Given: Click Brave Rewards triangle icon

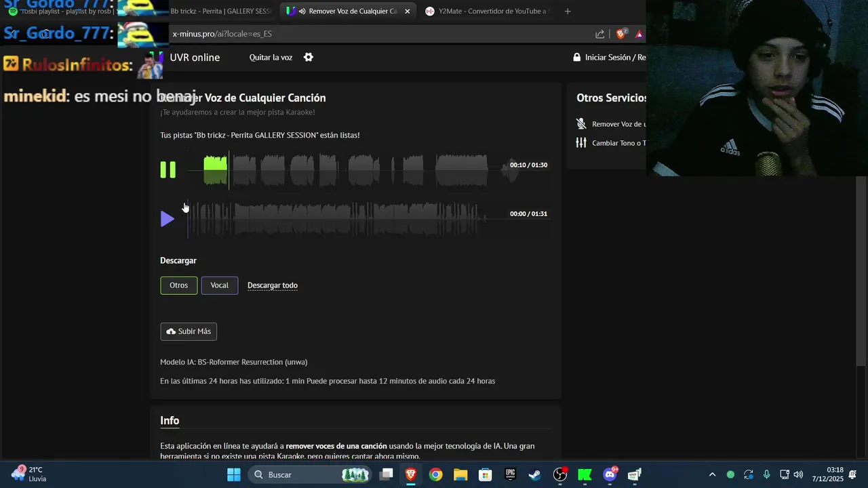Looking at the screenshot, I should (639, 34).
